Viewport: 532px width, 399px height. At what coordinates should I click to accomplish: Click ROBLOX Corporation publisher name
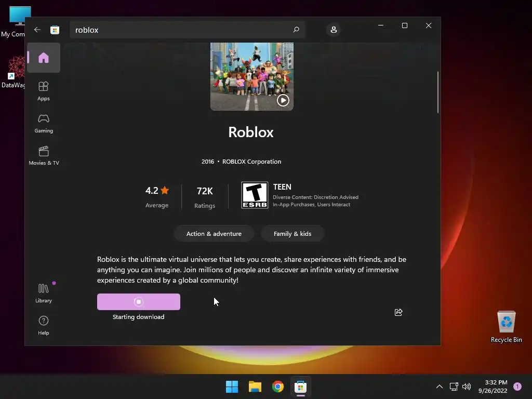click(252, 162)
